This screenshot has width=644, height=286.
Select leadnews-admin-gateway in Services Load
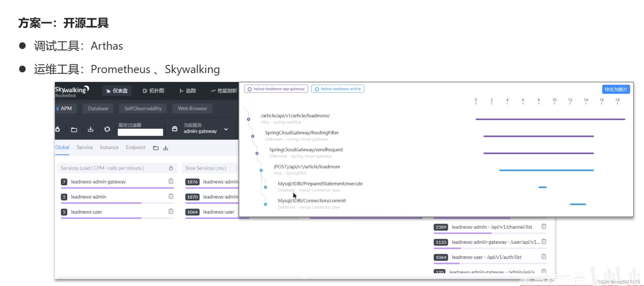coord(98,182)
